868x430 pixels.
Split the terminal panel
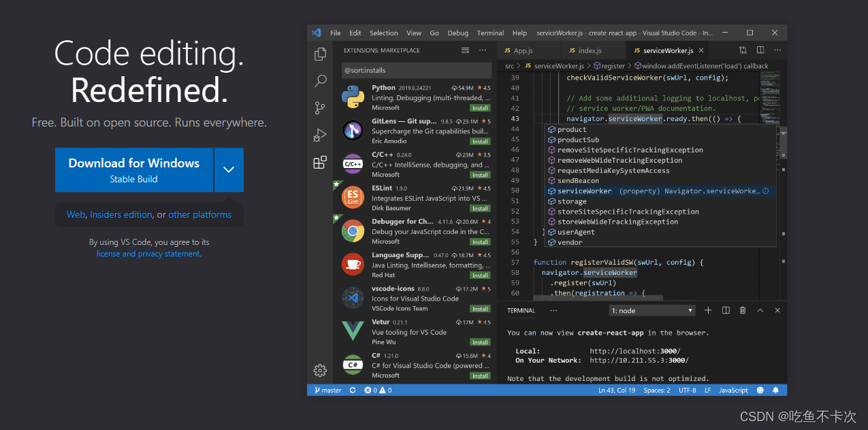pos(726,310)
